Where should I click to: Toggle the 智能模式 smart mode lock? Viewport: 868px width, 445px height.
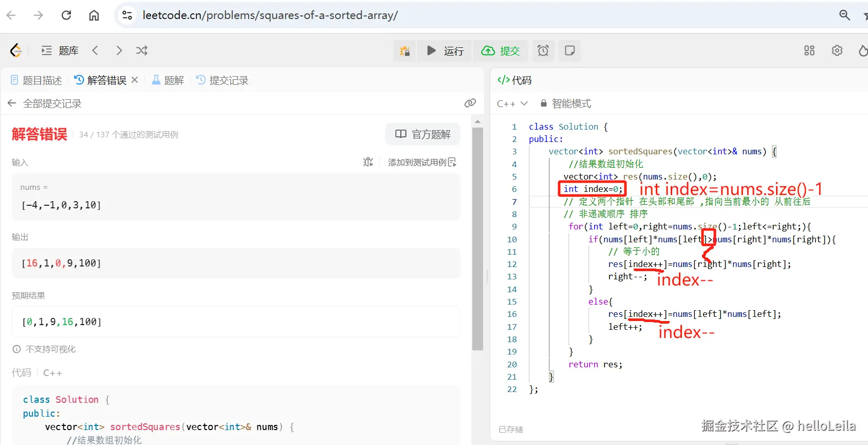tap(565, 103)
